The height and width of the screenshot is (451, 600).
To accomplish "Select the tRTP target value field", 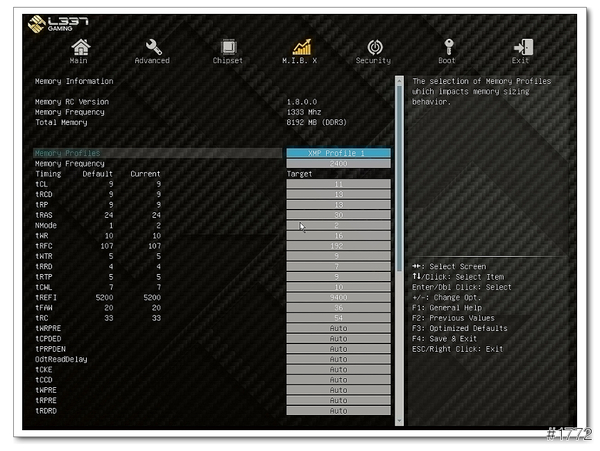I will pyautogui.click(x=339, y=277).
